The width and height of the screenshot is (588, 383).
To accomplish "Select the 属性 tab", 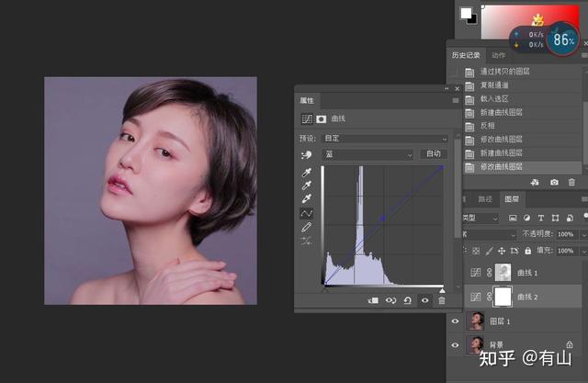I will 306,100.
